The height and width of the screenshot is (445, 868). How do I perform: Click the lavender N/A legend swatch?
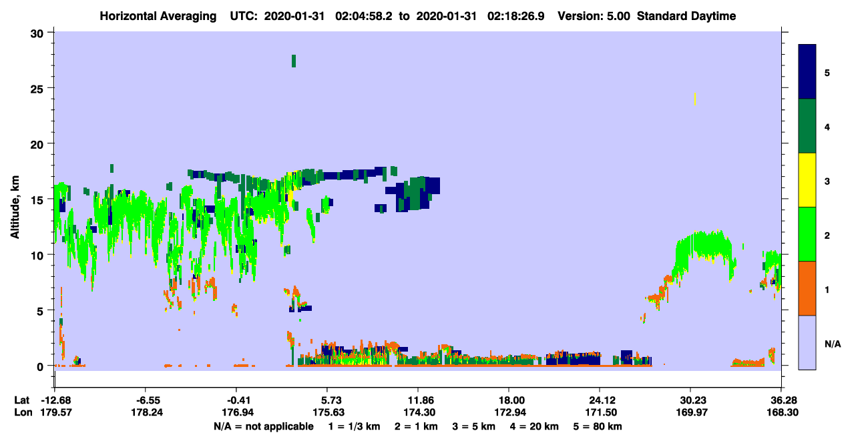(x=807, y=342)
